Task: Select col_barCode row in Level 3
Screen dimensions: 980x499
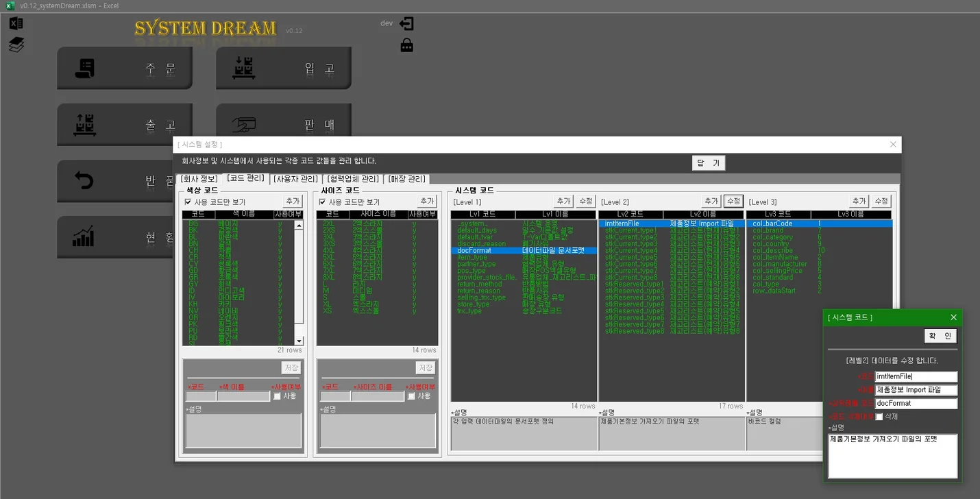Action: (x=820, y=223)
